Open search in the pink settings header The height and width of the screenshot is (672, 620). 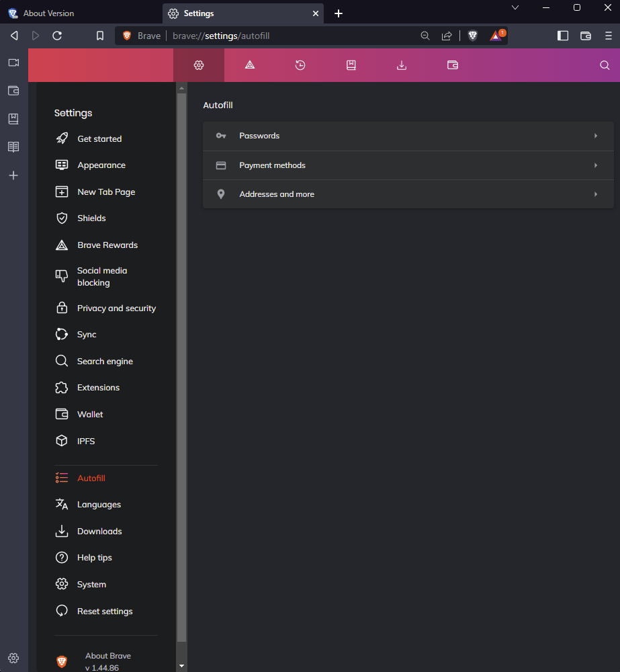pyautogui.click(x=604, y=65)
